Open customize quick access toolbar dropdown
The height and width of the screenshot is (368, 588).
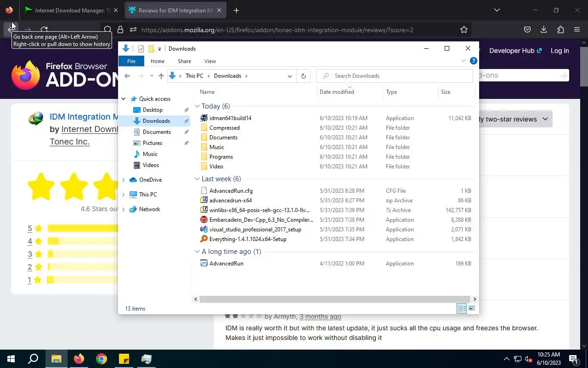(x=159, y=49)
